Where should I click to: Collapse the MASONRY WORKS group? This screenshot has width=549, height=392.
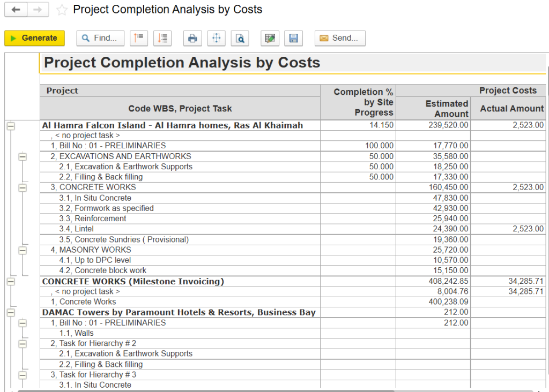click(x=23, y=250)
